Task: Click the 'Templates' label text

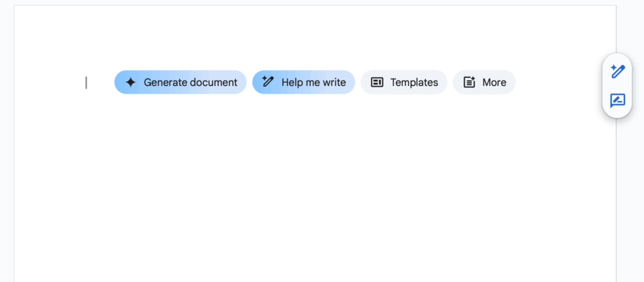Action: [x=414, y=82]
